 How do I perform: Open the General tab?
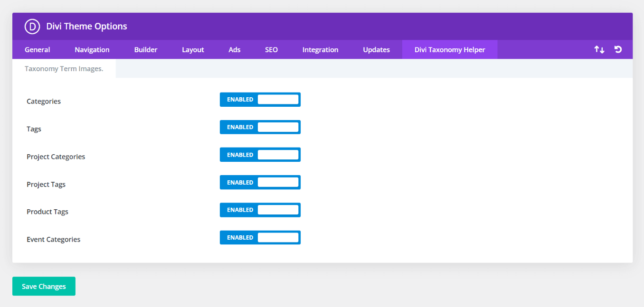pos(38,49)
